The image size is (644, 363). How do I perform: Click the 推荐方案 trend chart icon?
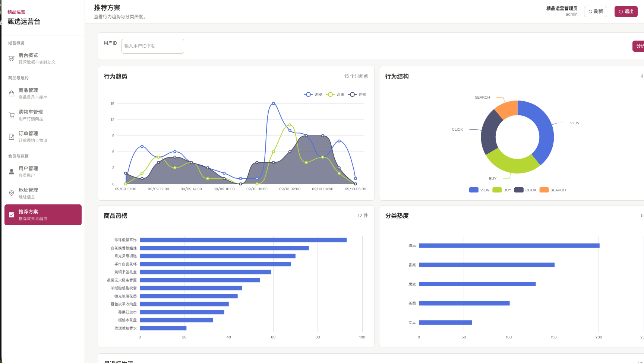12,215
